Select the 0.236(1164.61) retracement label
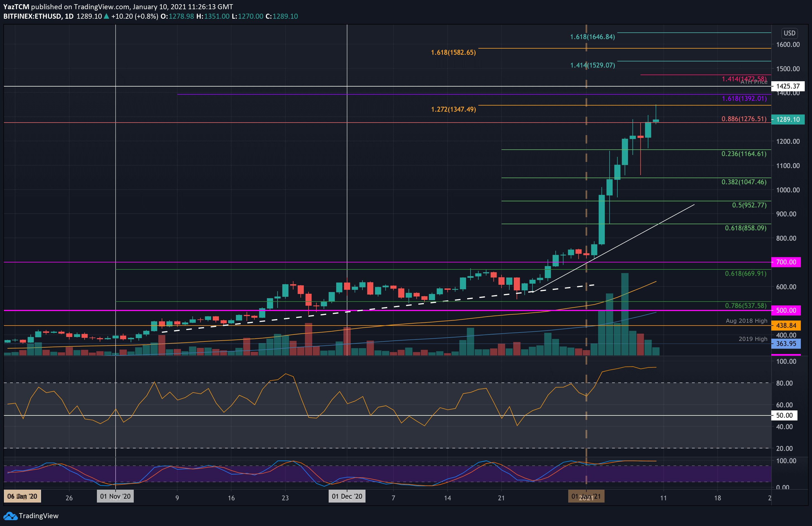Screen dimensions: 812x526 click(x=744, y=154)
